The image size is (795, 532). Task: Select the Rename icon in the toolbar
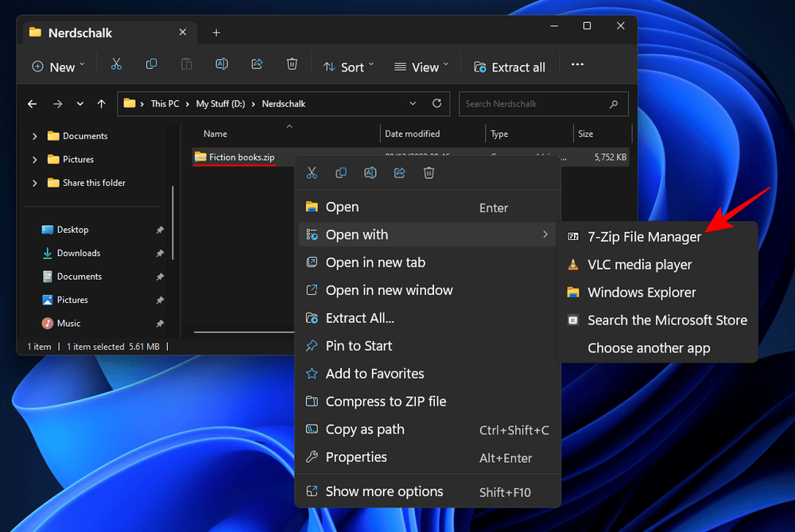(221, 64)
